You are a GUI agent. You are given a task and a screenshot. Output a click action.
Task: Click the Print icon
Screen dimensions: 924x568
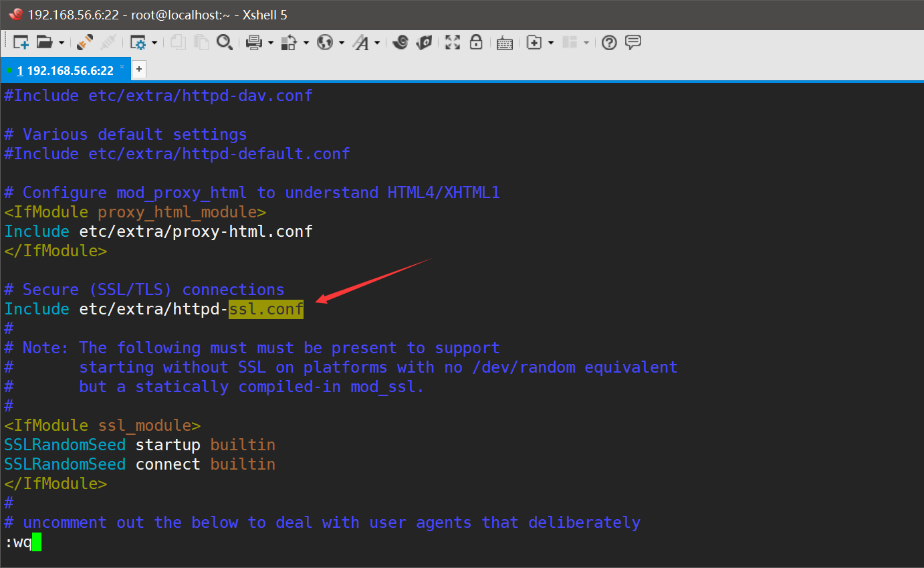[254, 43]
